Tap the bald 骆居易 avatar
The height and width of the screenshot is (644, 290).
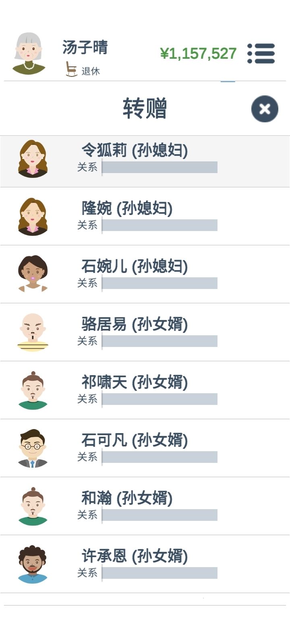pyautogui.click(x=33, y=332)
